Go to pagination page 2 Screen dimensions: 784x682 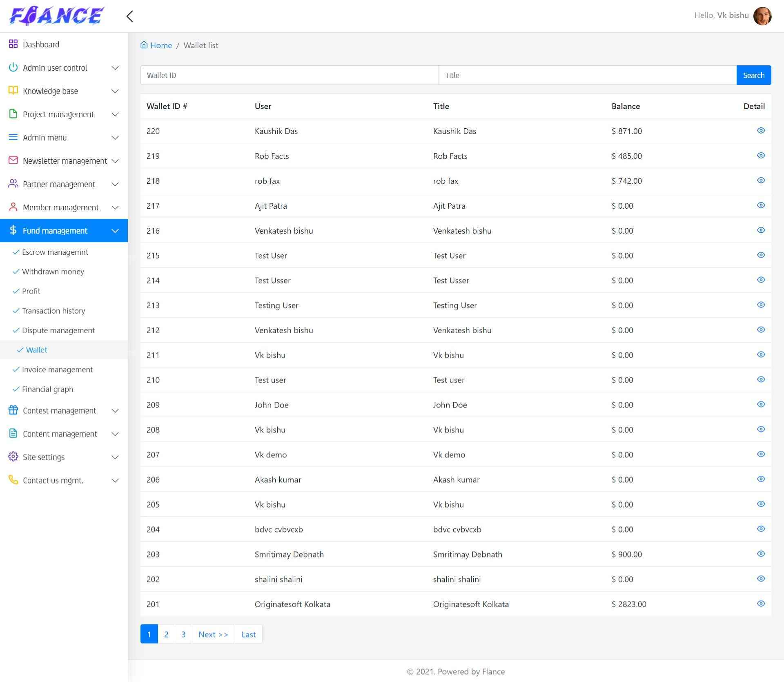166,634
